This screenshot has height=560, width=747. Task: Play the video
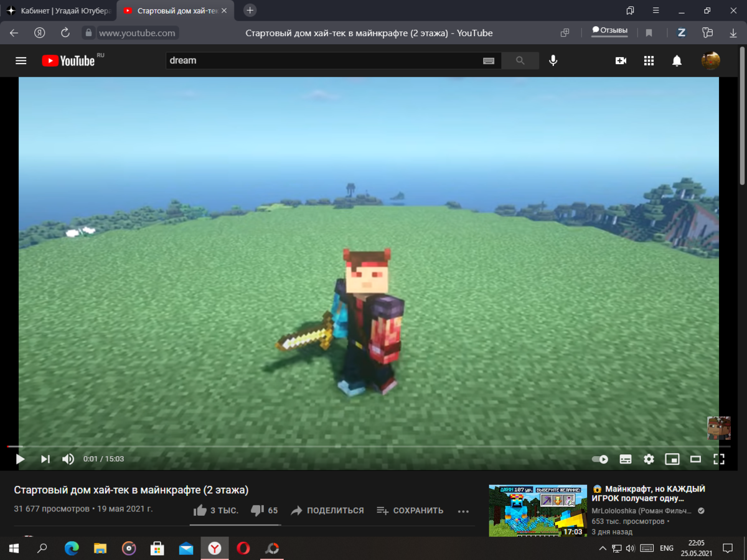(x=20, y=459)
